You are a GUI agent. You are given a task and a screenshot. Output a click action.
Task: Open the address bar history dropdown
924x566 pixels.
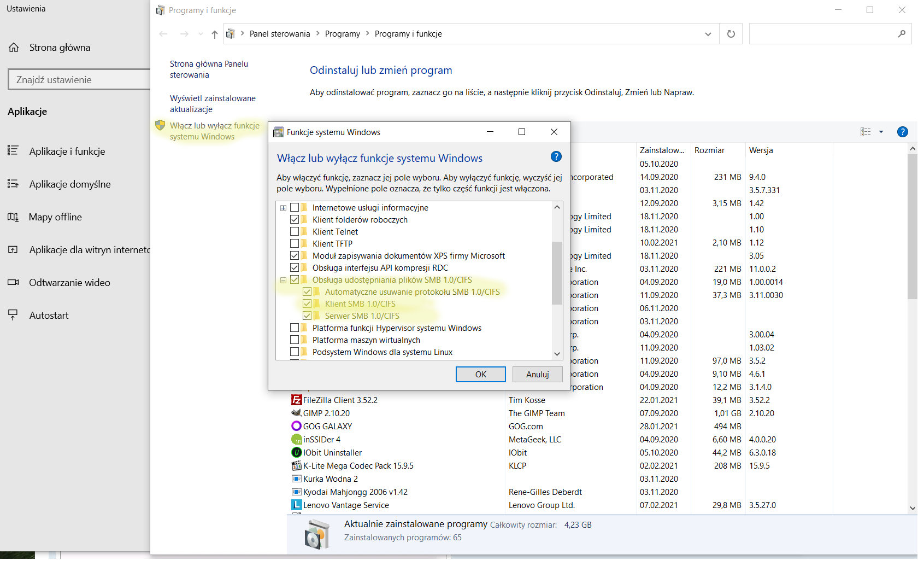coord(708,34)
